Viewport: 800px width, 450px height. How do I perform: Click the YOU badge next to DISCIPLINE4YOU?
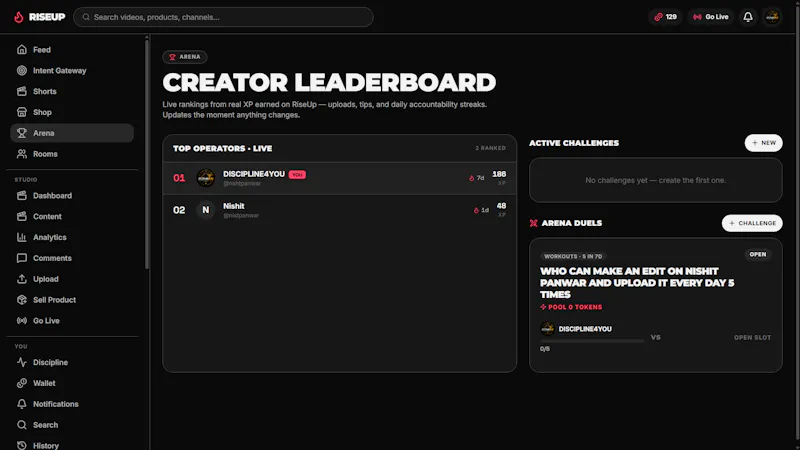(297, 174)
